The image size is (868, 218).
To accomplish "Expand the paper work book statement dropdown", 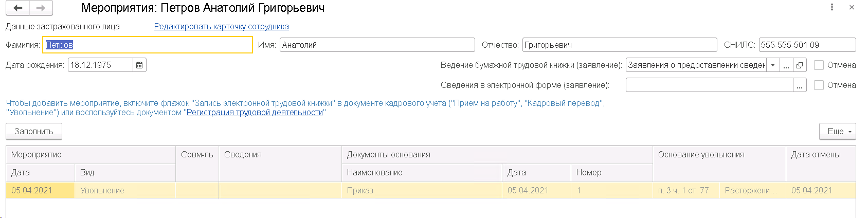I will (773, 65).
